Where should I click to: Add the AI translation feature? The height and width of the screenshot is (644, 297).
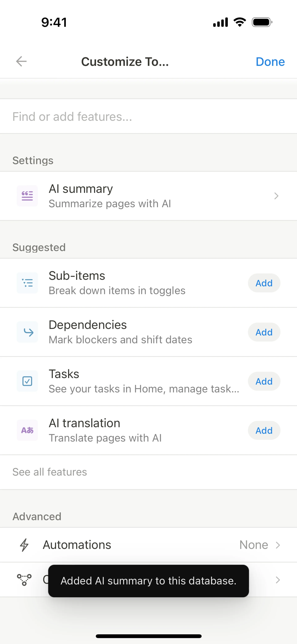pos(264,430)
